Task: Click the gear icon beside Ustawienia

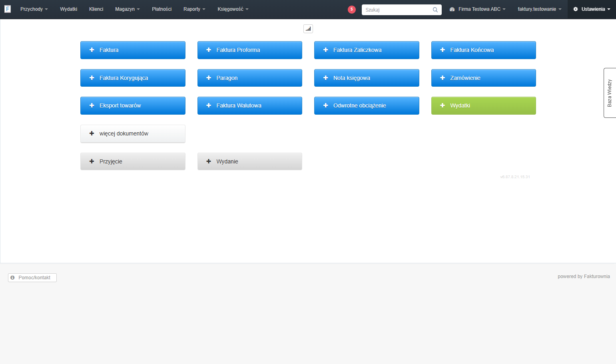Action: click(576, 9)
